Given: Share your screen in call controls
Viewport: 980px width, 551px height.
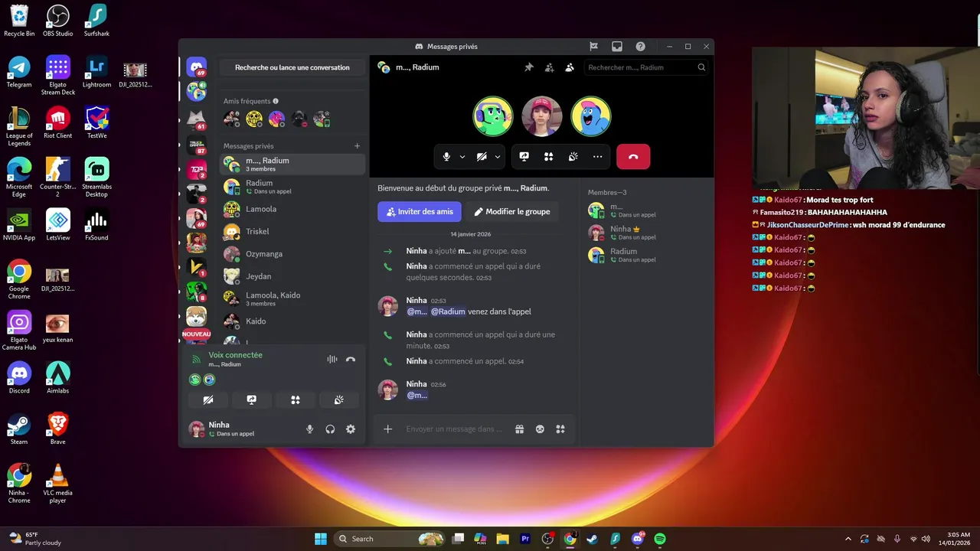Looking at the screenshot, I should (x=524, y=156).
